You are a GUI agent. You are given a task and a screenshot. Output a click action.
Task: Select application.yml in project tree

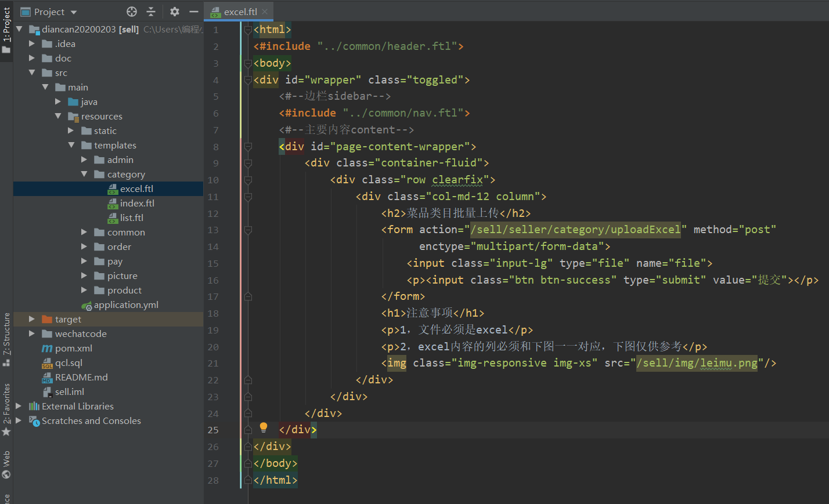126,304
